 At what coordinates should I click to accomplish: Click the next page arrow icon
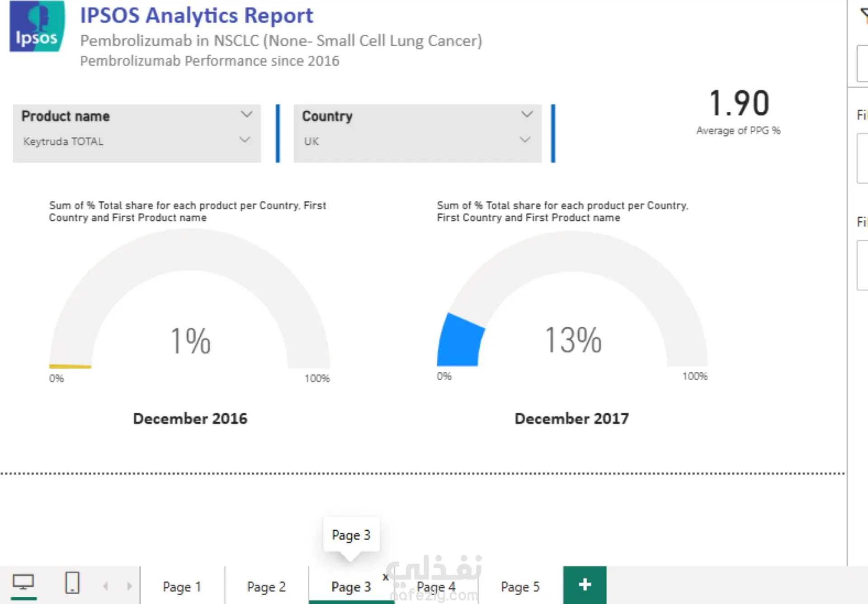pos(129,586)
